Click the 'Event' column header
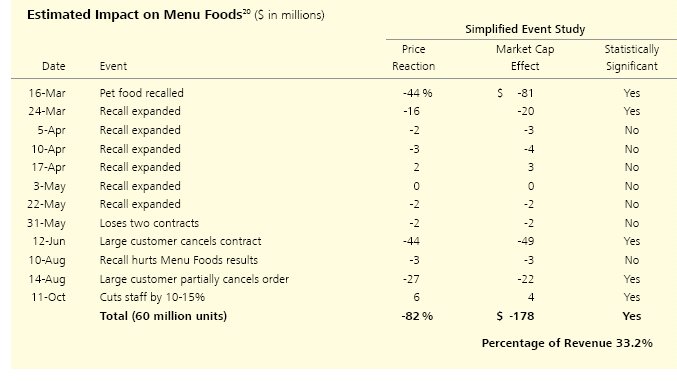677x381 pixels. 113,66
